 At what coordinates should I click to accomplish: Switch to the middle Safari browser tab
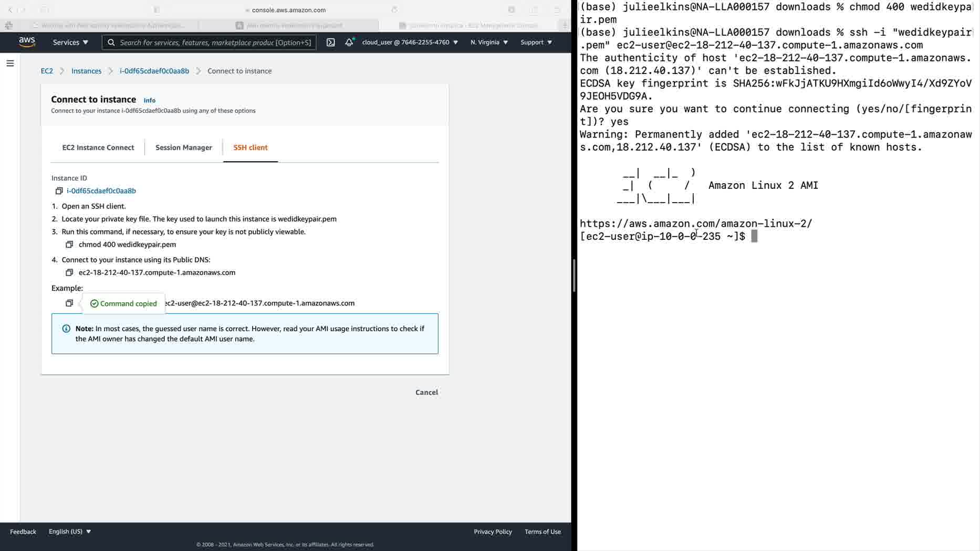click(289, 25)
